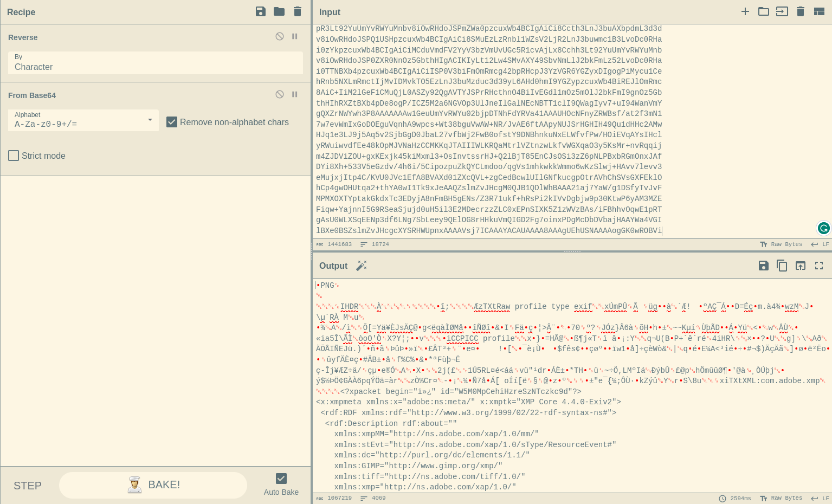Maximise the output pane
This screenshot has width=832, height=504.
(819, 266)
